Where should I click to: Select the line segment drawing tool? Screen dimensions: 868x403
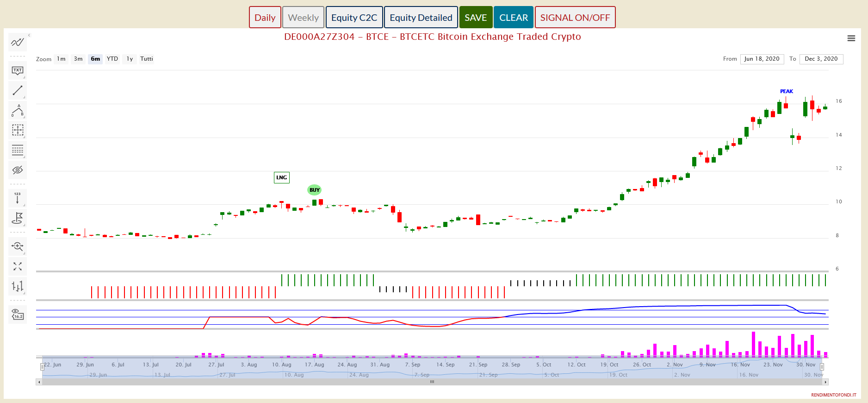[18, 91]
